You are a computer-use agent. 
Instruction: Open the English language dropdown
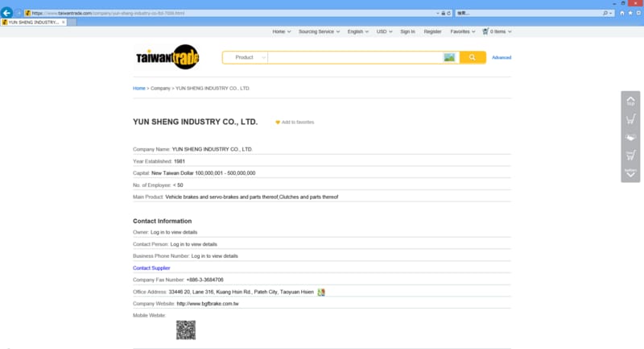[357, 31]
